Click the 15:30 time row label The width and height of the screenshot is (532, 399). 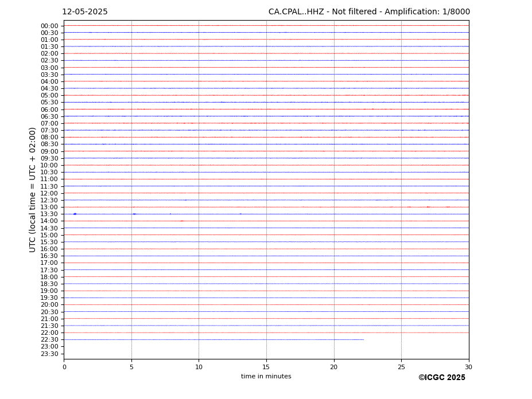49,242
